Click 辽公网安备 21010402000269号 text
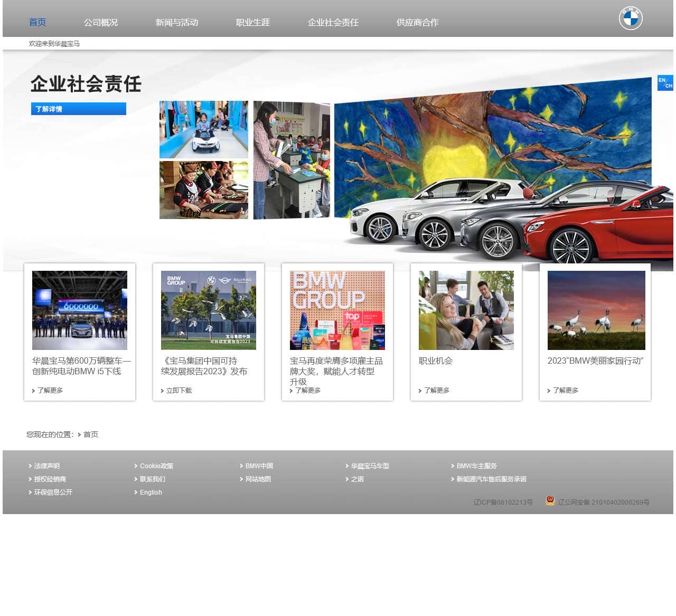The width and height of the screenshot is (676, 616). pyautogui.click(x=604, y=502)
